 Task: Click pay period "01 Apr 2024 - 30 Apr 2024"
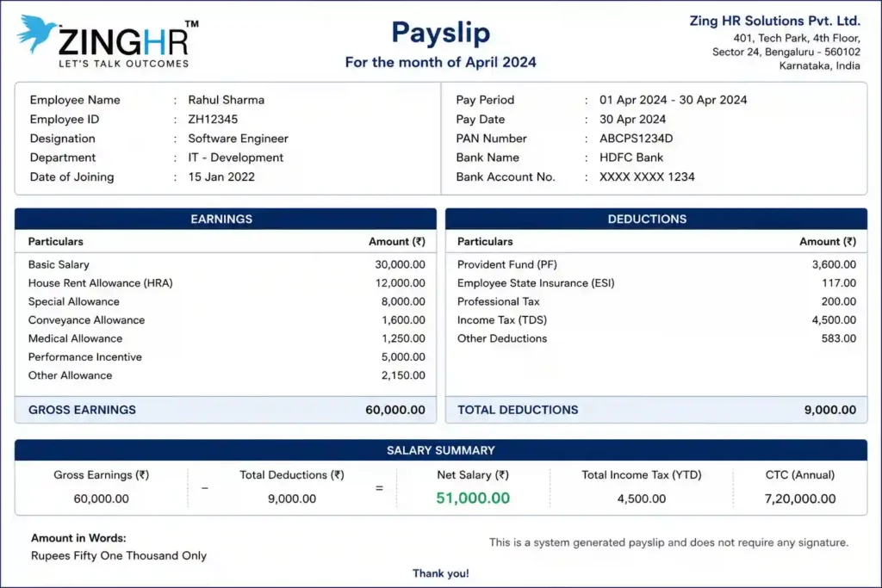(673, 100)
